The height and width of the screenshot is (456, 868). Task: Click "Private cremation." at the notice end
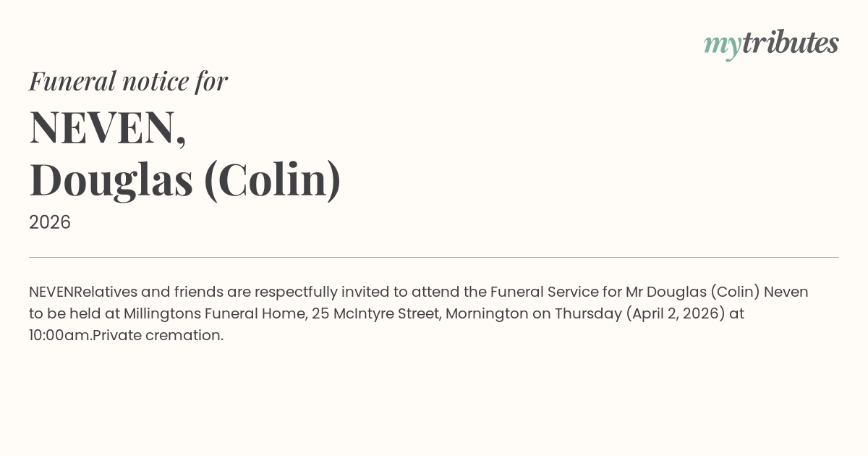(x=158, y=335)
